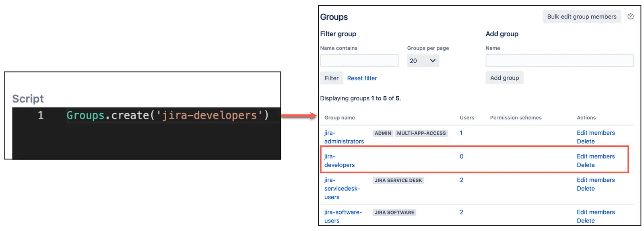Click the JIRA SERVICE DESK label badge
644x231 pixels.
[398, 180]
